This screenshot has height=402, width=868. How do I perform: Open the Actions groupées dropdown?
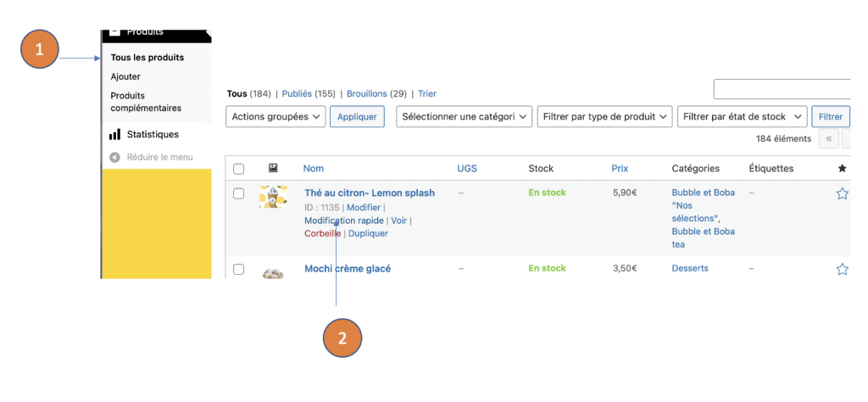point(275,117)
